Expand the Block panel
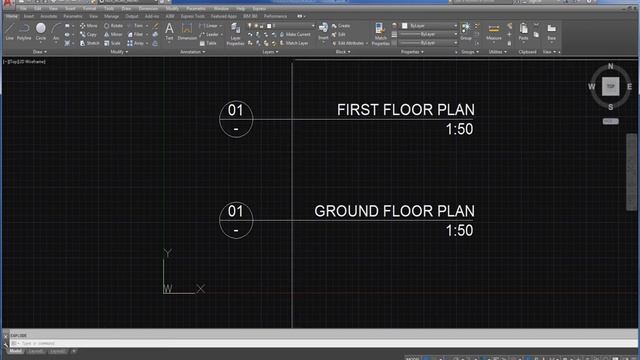640x360 pixels. pos(343,52)
